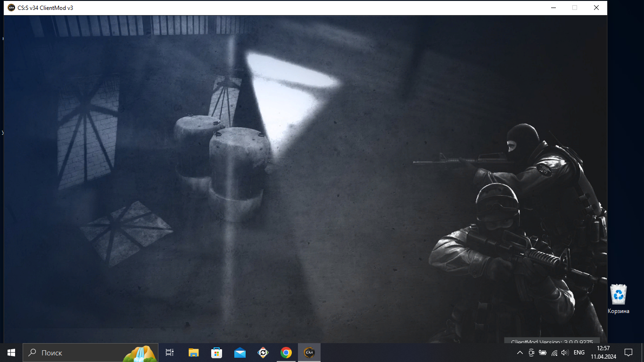The width and height of the screenshot is (644, 362).
Task: Switch the ENG input language indicator
Action: tap(579, 353)
